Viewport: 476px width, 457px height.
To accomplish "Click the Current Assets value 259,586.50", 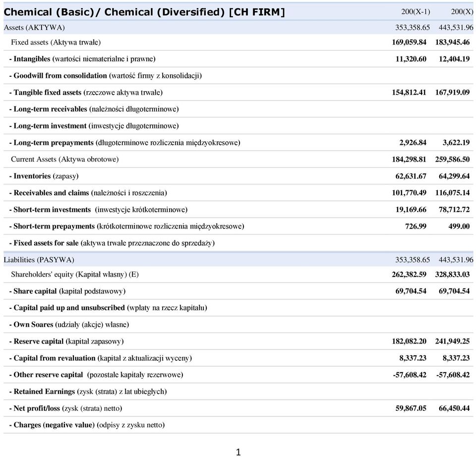I will point(452,159).
